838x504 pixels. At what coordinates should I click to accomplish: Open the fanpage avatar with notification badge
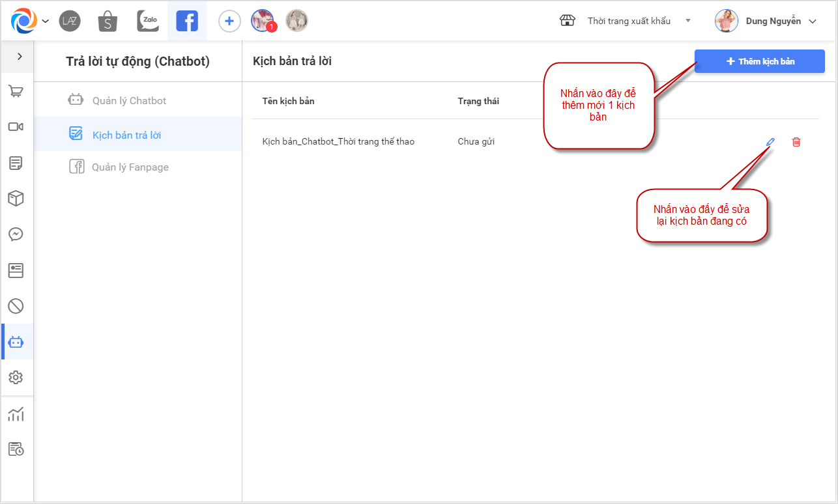[263, 21]
